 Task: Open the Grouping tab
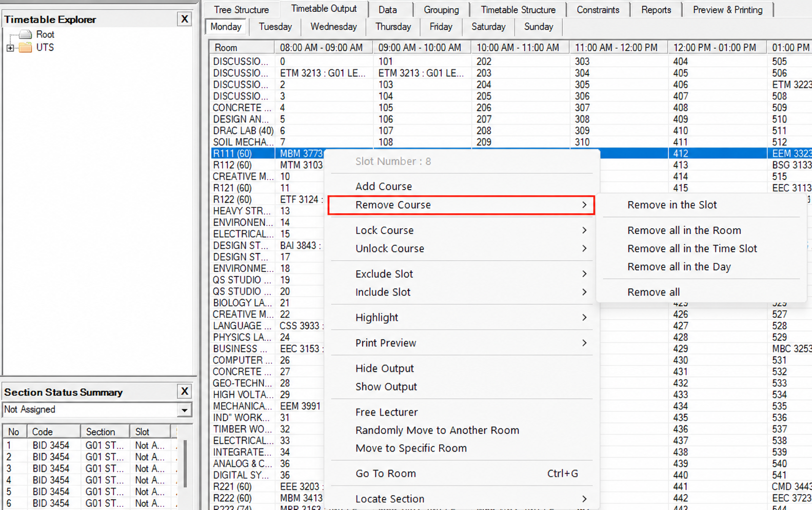tap(441, 10)
